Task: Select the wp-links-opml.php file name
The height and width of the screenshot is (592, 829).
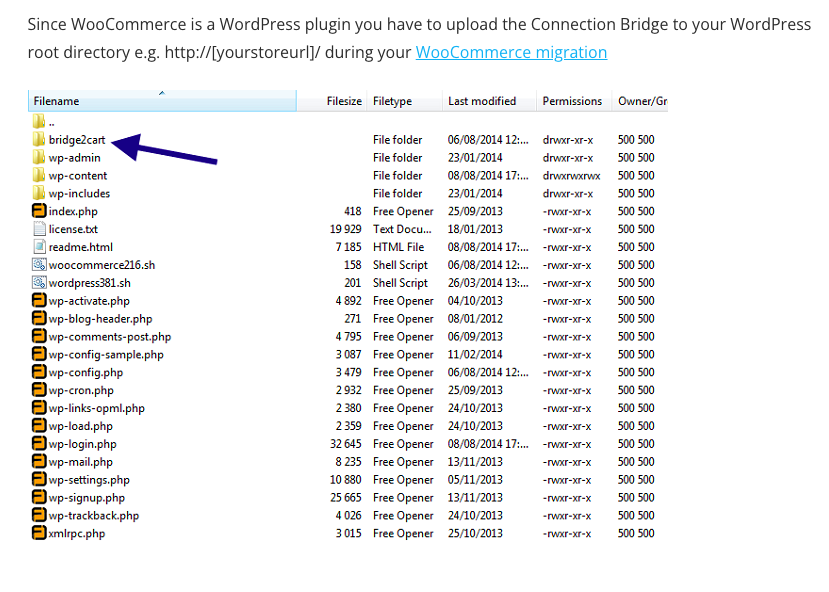Action: tap(97, 409)
